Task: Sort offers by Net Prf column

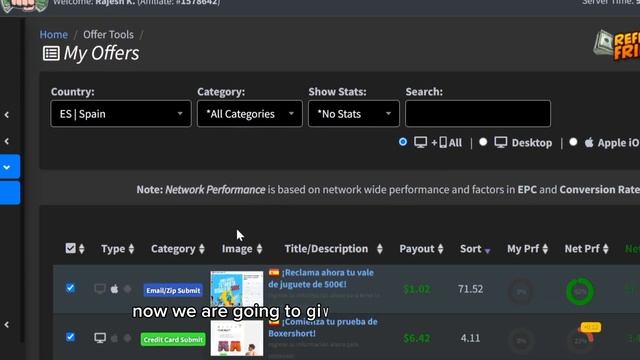Action: point(587,249)
